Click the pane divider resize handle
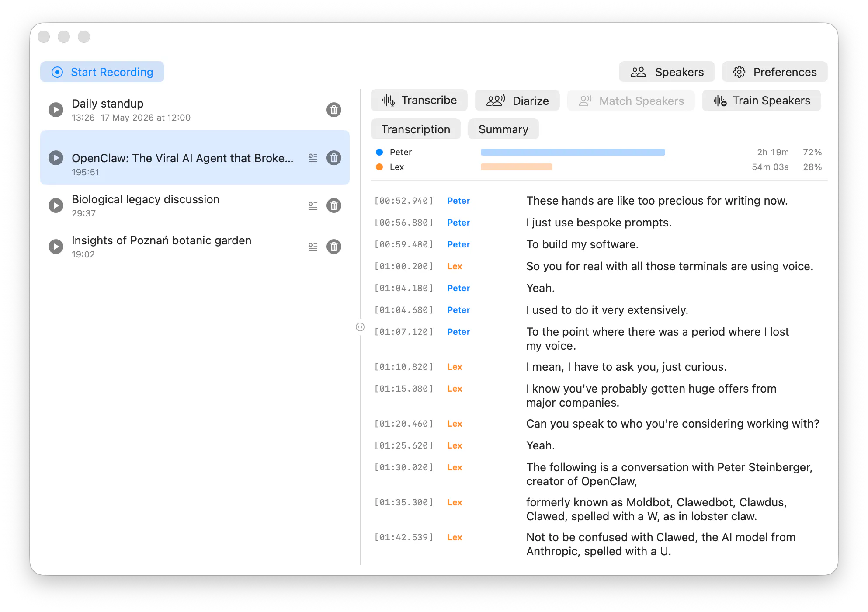 pos(360,327)
